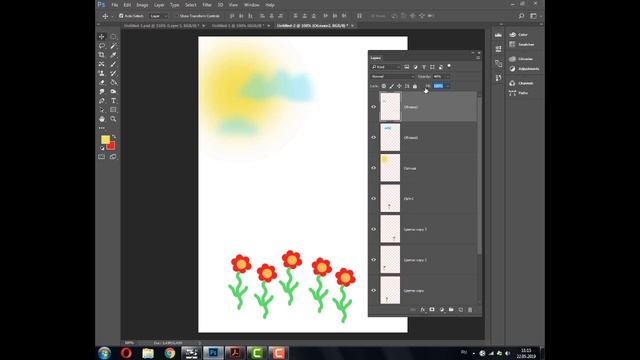The height and width of the screenshot is (360, 640).
Task: Select the Zoom magnifier tool
Action: [x=113, y=119]
